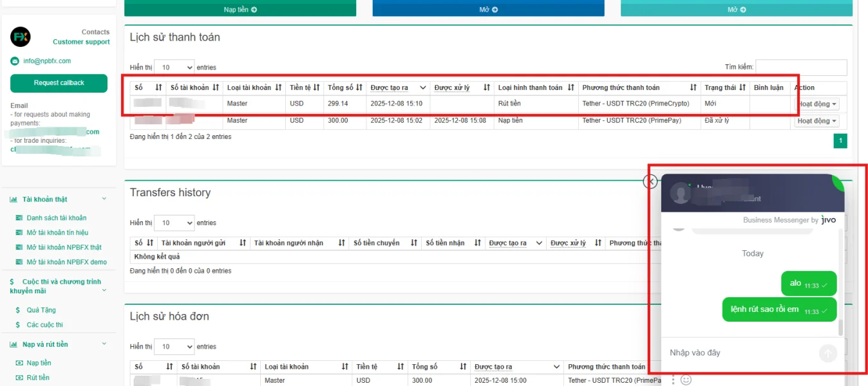Sort payment history by Loại tài khoản
Image resolution: width=868 pixels, height=386 pixels.
(x=278, y=87)
